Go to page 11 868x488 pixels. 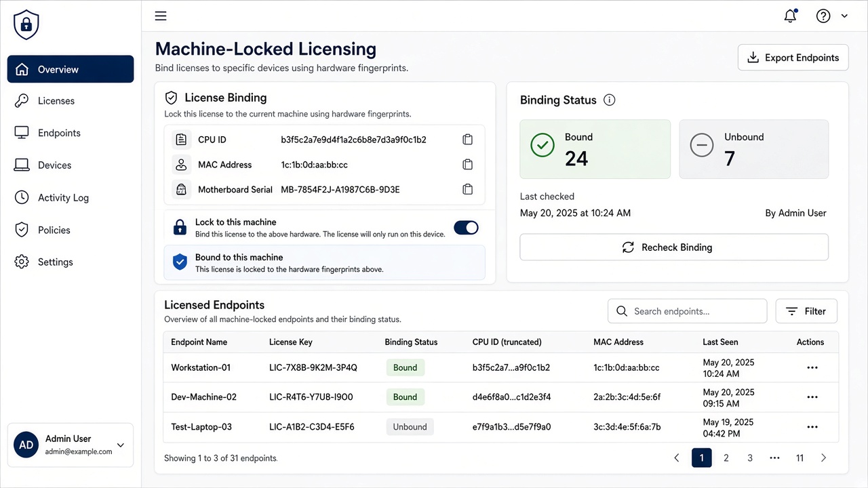pos(800,458)
